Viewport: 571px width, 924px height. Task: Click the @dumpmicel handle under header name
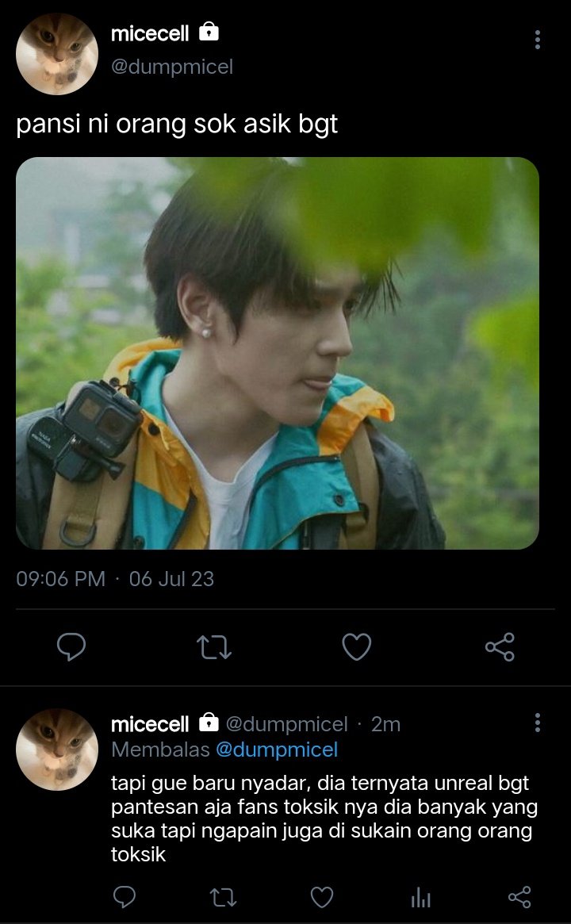pos(172,67)
